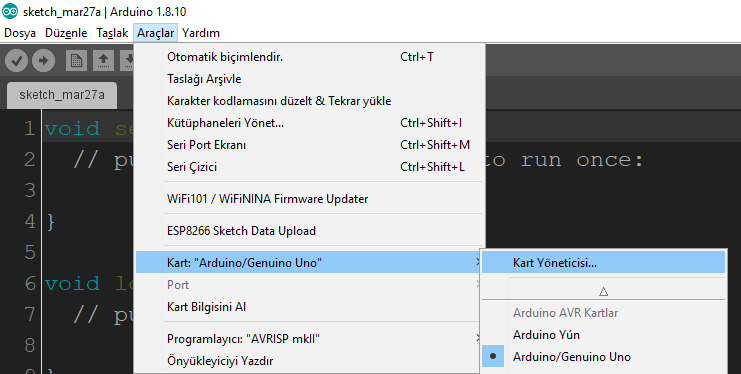Image resolution: width=741 pixels, height=374 pixels.
Task: Open a sketch with the up-arrow icon
Action: (103, 61)
